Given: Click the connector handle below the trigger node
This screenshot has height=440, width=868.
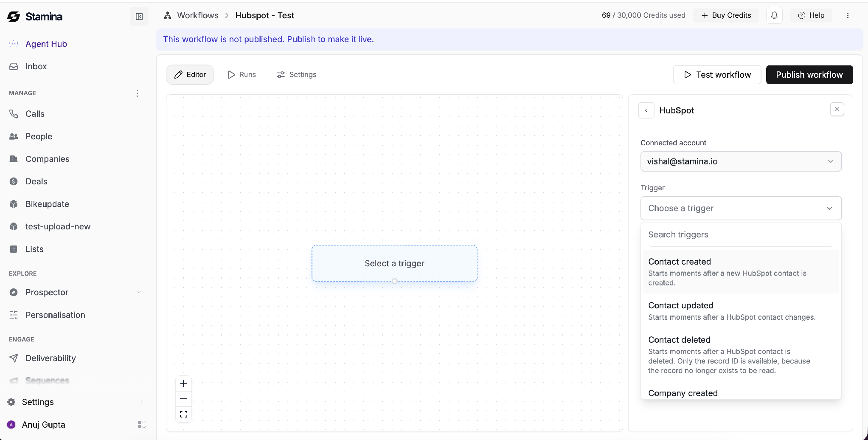Looking at the screenshot, I should (x=394, y=281).
